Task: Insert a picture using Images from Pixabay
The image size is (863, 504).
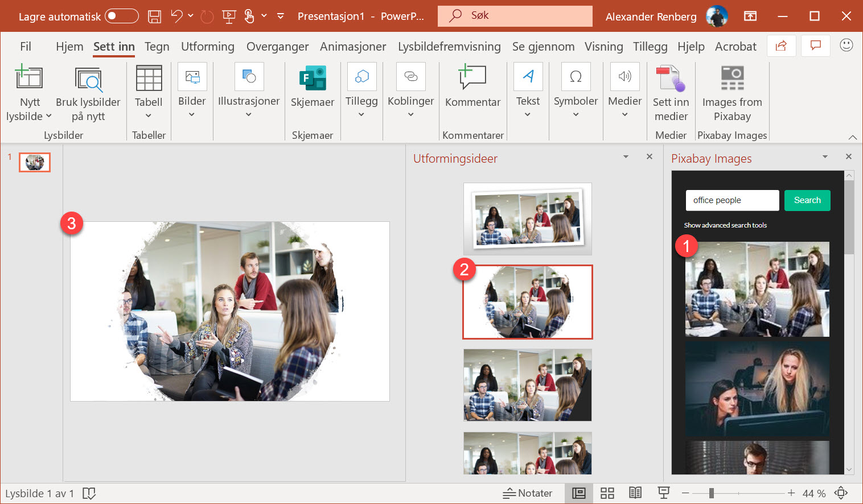Action: pyautogui.click(x=732, y=94)
